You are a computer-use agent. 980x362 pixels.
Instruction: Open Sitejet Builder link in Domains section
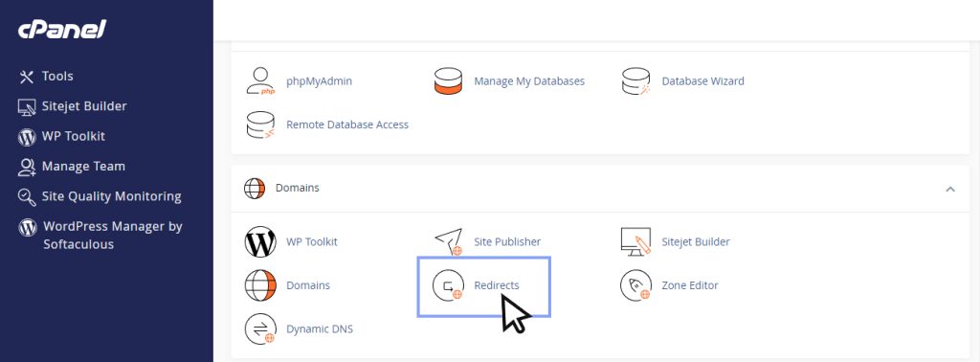[x=696, y=242]
